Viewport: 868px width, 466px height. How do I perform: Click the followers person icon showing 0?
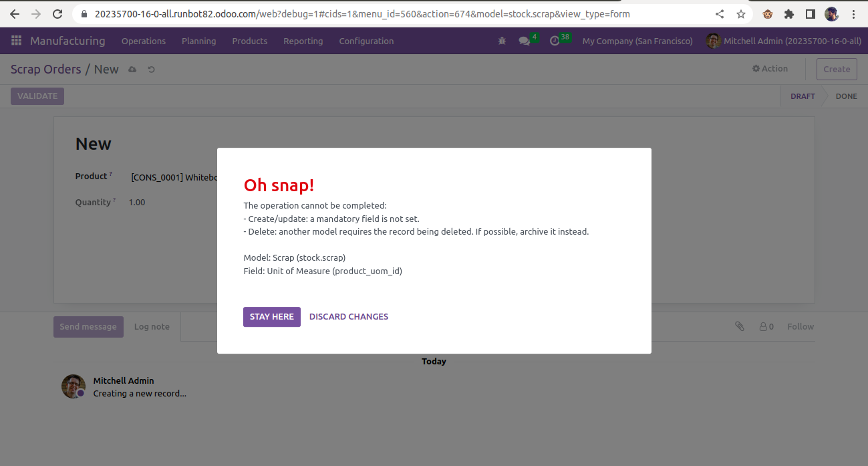coord(766,327)
